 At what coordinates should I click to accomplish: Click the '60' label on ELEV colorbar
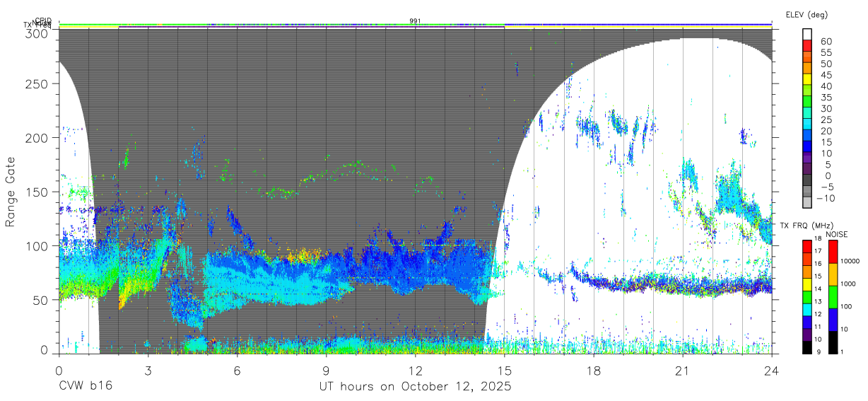826,42
